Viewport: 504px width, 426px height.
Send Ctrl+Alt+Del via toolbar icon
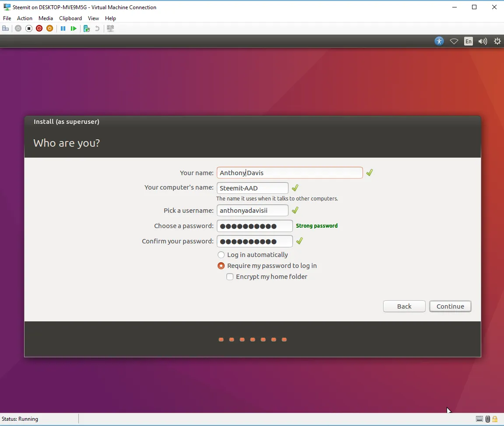pos(5,28)
